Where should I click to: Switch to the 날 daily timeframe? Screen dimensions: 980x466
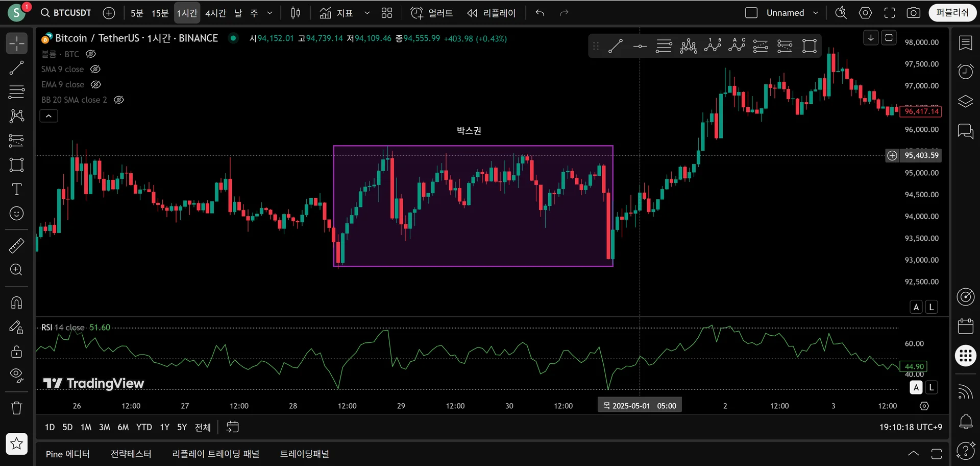coord(238,13)
